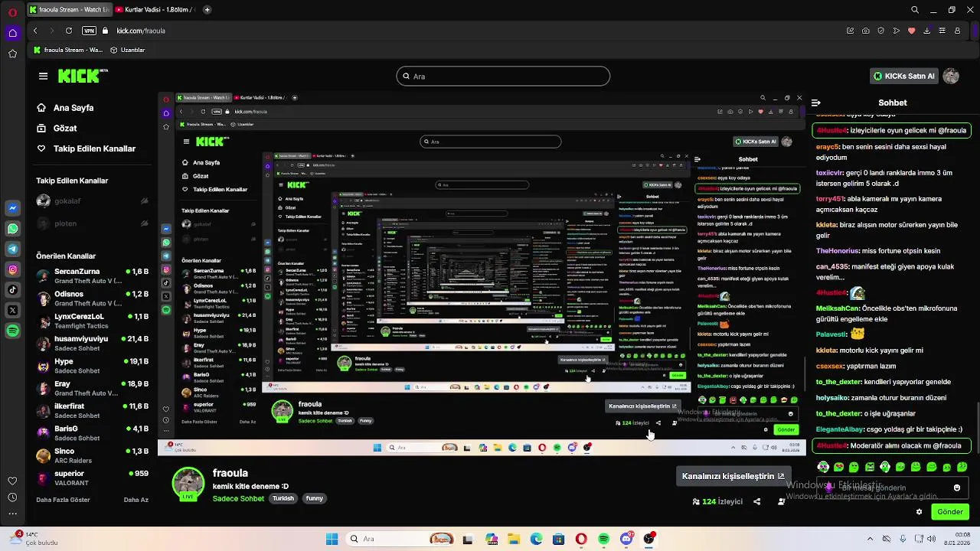This screenshot has height=551, width=980.
Task: Open Gözat browse page
Action: [57, 128]
